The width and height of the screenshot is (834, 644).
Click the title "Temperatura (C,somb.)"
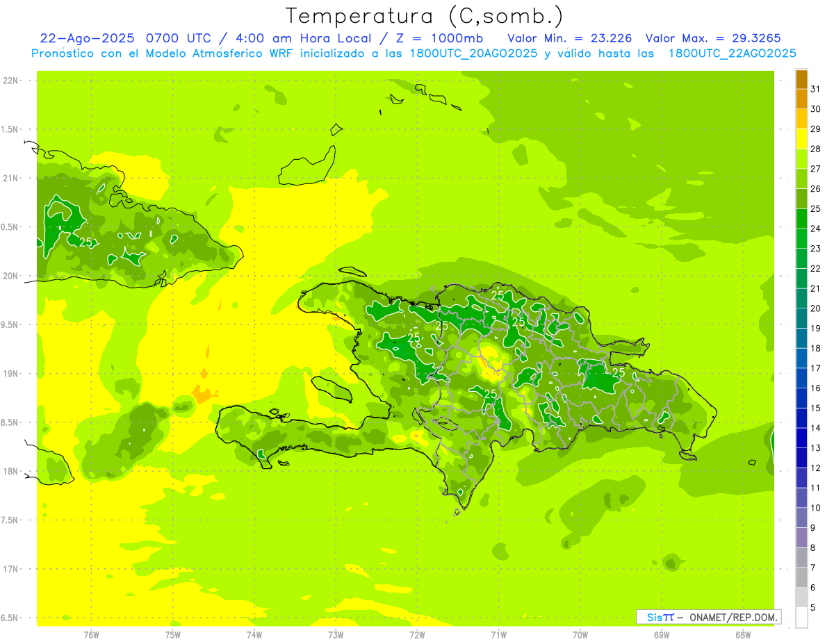click(x=425, y=16)
